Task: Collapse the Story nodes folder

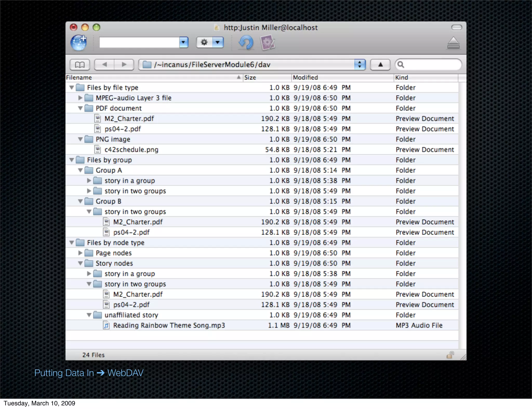Action: (81, 264)
